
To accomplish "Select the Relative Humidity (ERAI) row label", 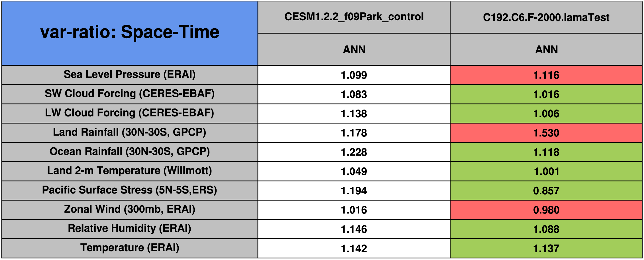I will tap(130, 229).
